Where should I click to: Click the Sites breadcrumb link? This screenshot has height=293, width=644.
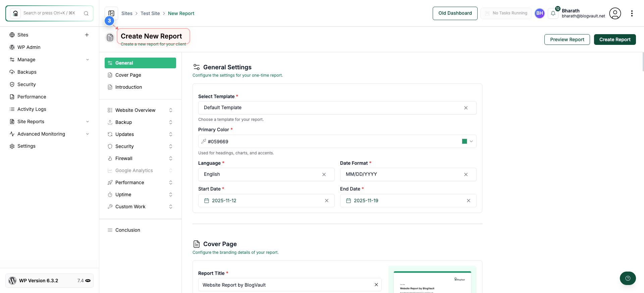[127, 13]
